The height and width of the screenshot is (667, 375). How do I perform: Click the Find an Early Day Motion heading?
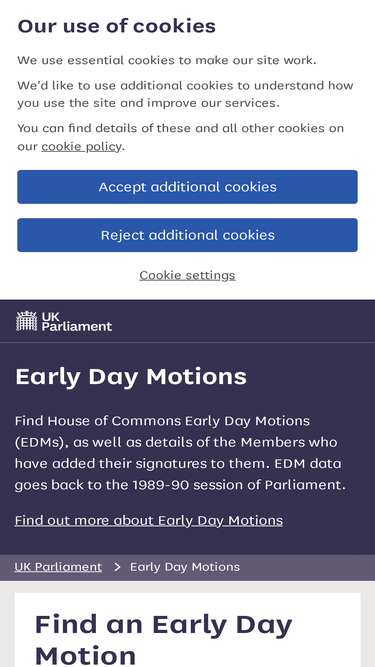click(164, 639)
